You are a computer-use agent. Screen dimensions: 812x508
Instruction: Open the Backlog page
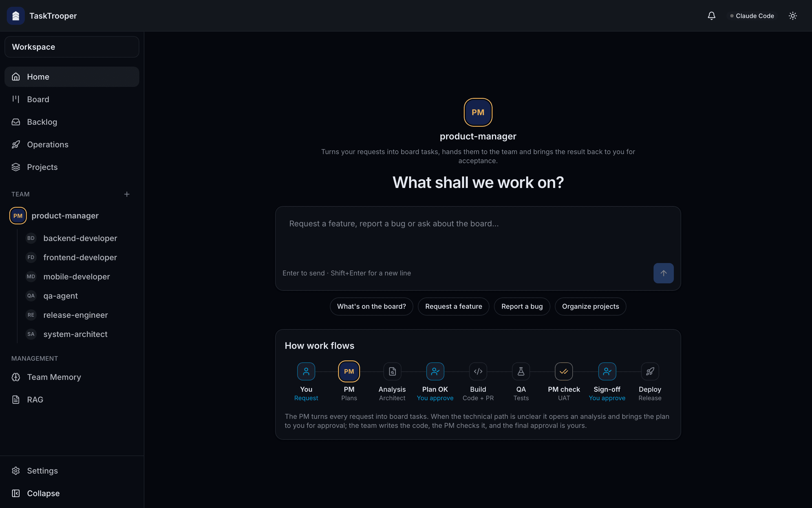coord(72,122)
